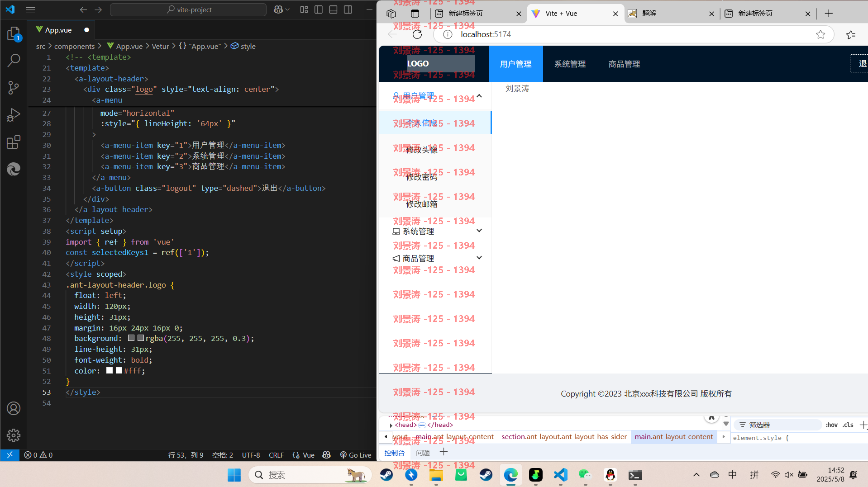Screen dimensions: 868x487
Task: Expand 系统管理 sidebar submenu
Action: (x=435, y=231)
